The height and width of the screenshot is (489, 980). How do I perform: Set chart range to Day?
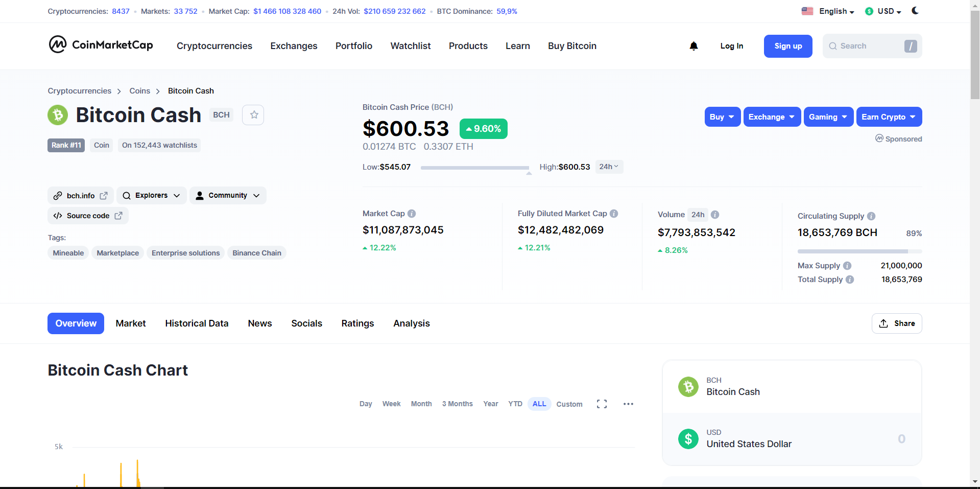(x=366, y=404)
